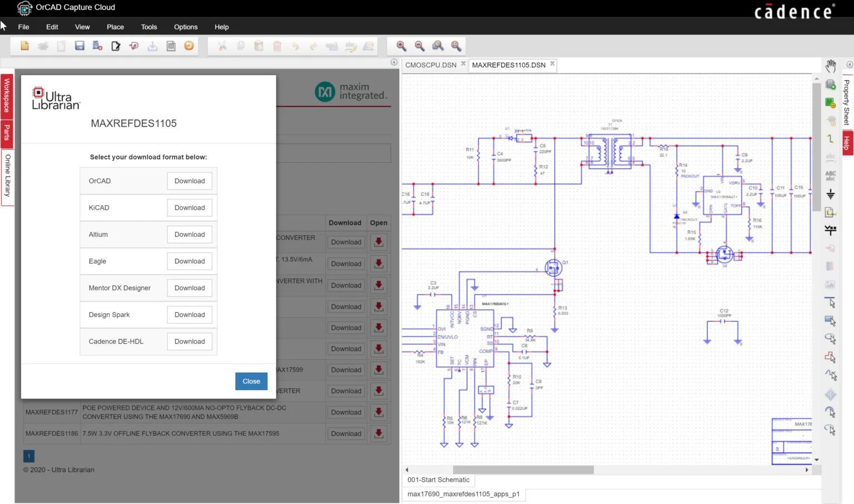The width and height of the screenshot is (854, 504).
Task: Click the Paste clipboard icon
Action: click(259, 46)
